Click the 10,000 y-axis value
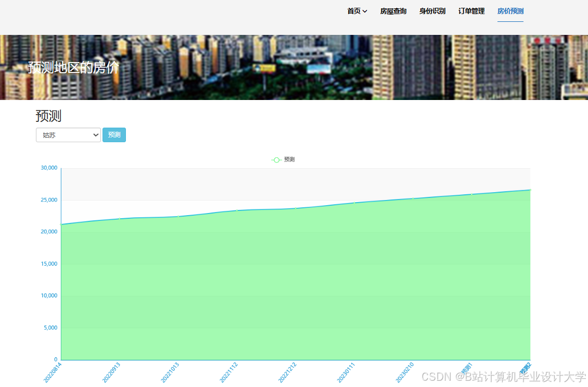This screenshot has width=588, height=387. (49, 295)
